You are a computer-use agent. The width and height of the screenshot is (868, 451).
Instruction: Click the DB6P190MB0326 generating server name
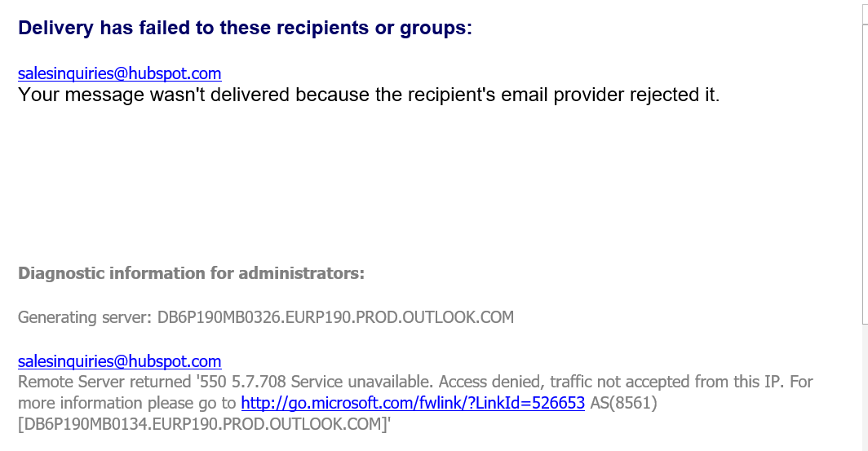point(335,317)
